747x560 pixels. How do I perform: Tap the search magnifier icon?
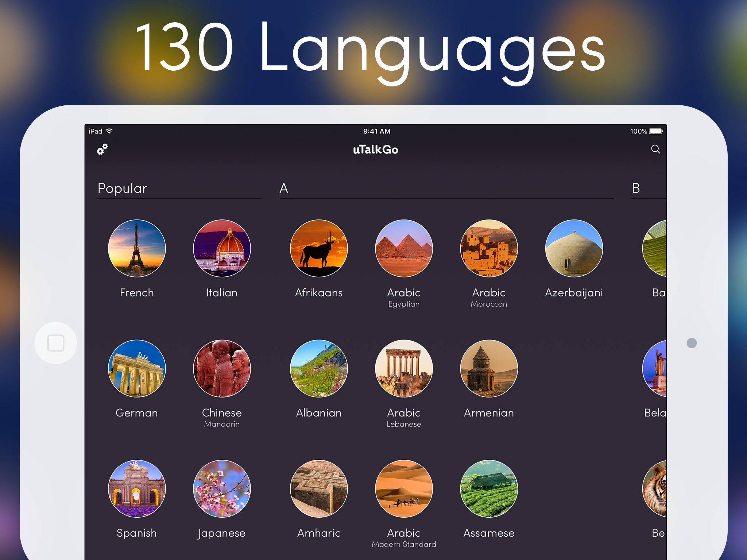pos(655,149)
